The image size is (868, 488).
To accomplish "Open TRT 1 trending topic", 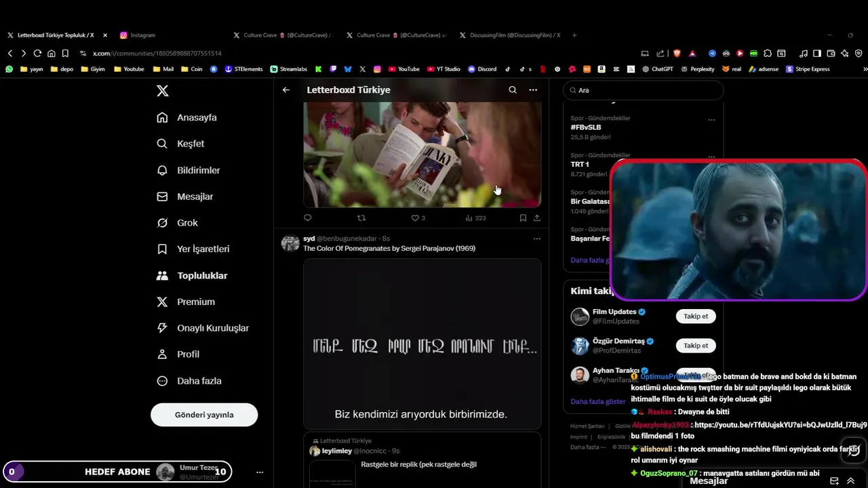I will tap(580, 165).
